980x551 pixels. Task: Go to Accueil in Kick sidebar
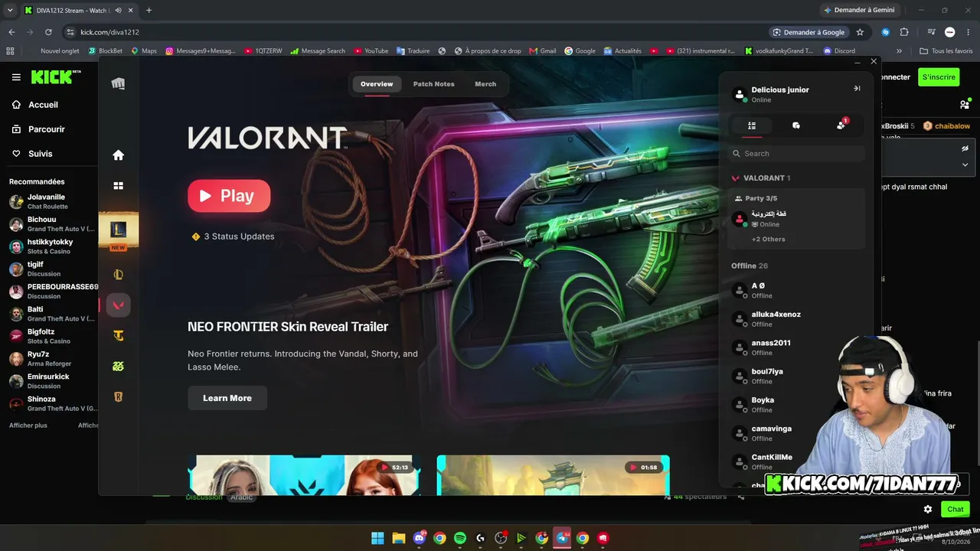pos(43,105)
